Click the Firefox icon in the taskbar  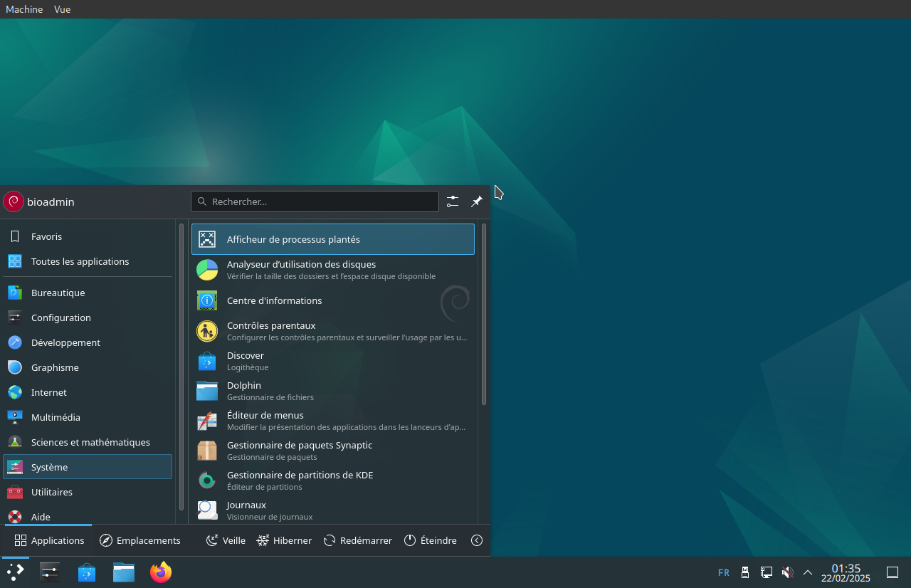[x=161, y=572]
